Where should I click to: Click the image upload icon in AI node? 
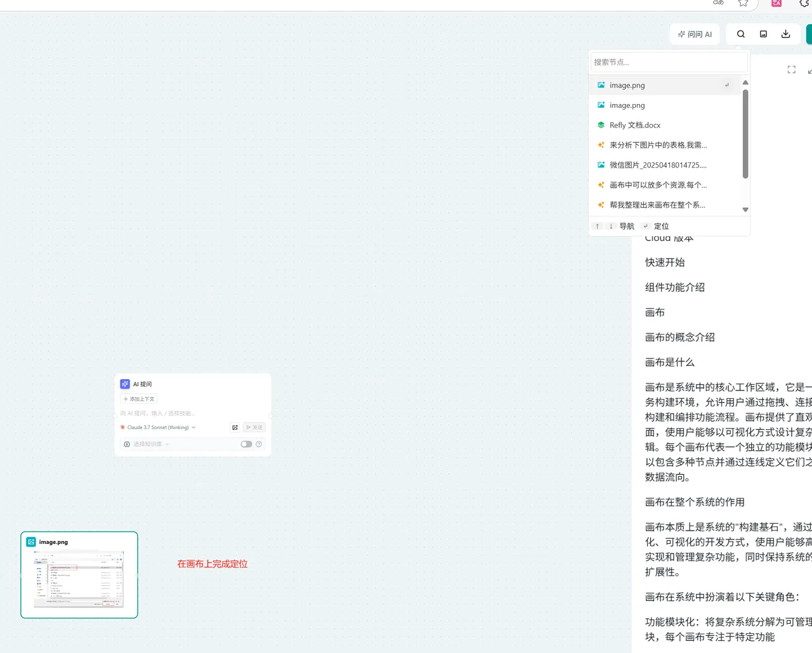click(235, 427)
